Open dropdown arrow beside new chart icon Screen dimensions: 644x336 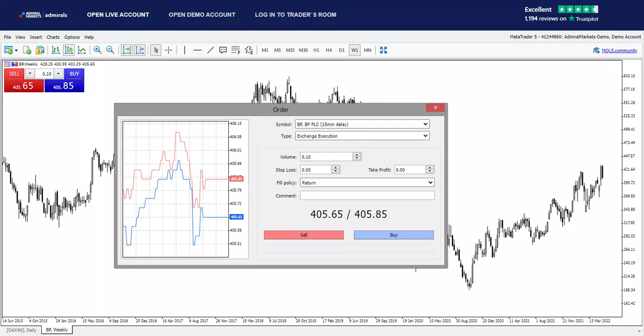[x=17, y=50]
